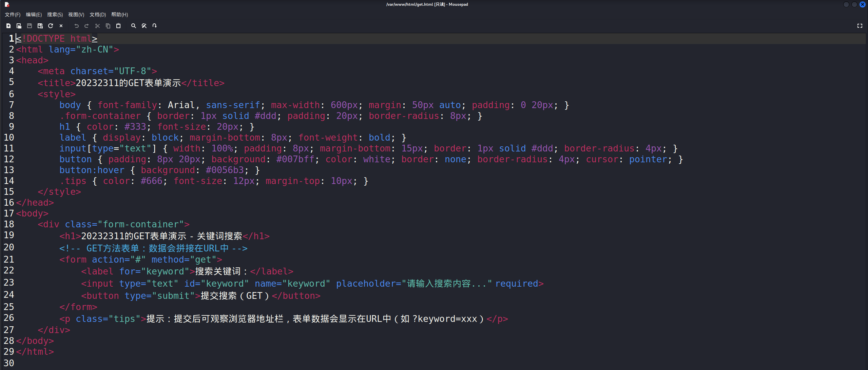The image size is (868, 370).
Task: Click the Open file toolbar icon
Action: [x=19, y=26]
